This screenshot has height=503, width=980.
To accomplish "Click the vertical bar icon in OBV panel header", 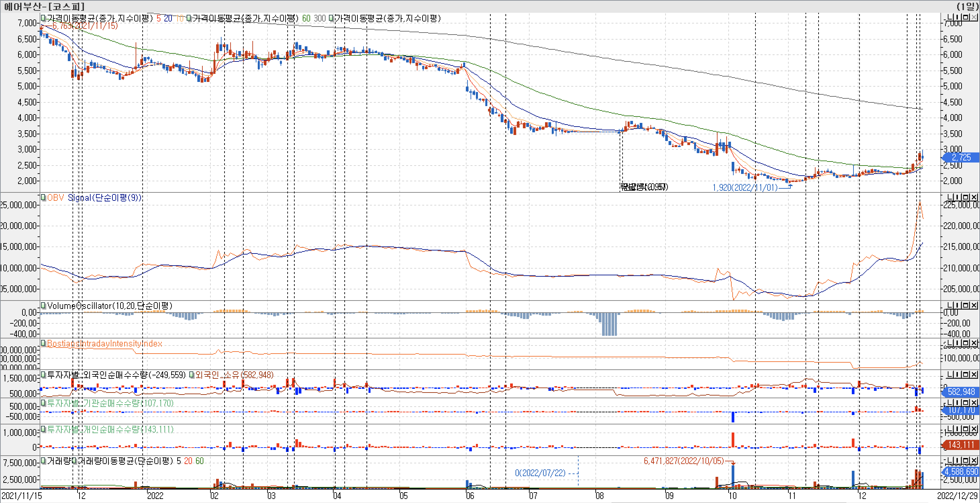I will (x=957, y=197).
